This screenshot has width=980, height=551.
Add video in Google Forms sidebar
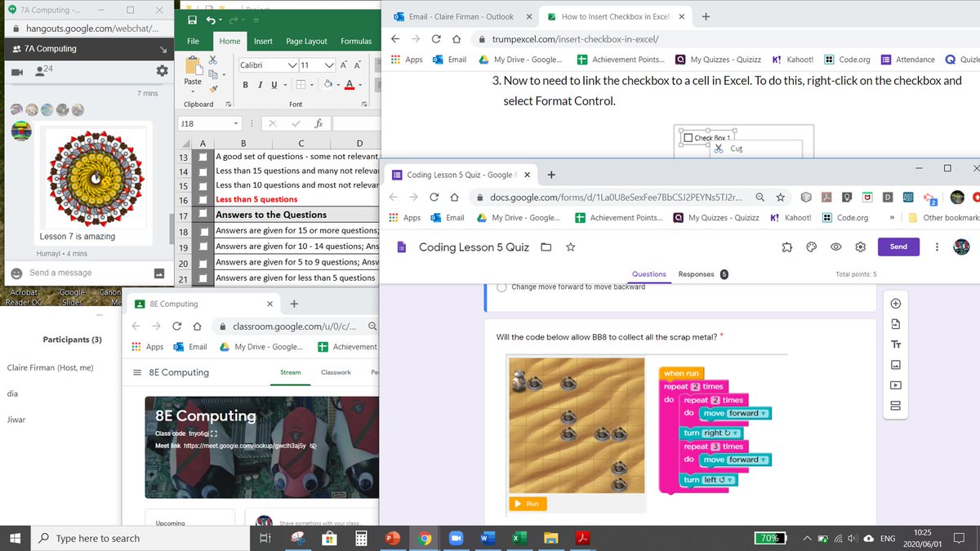tap(894, 385)
